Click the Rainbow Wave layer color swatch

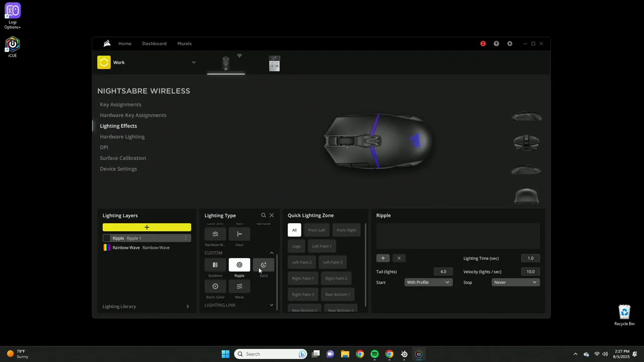[106, 247]
